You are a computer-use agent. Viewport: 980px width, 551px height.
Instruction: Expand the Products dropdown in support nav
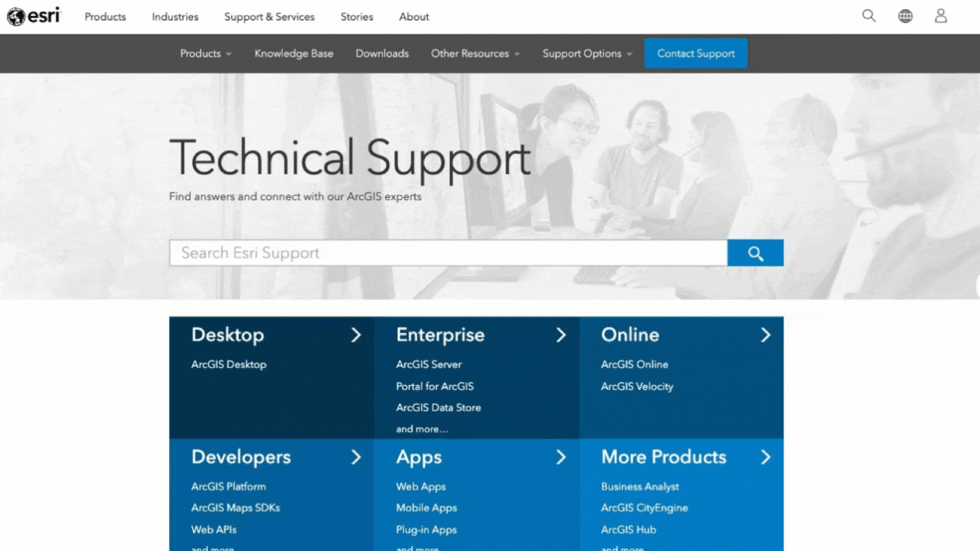205,53
